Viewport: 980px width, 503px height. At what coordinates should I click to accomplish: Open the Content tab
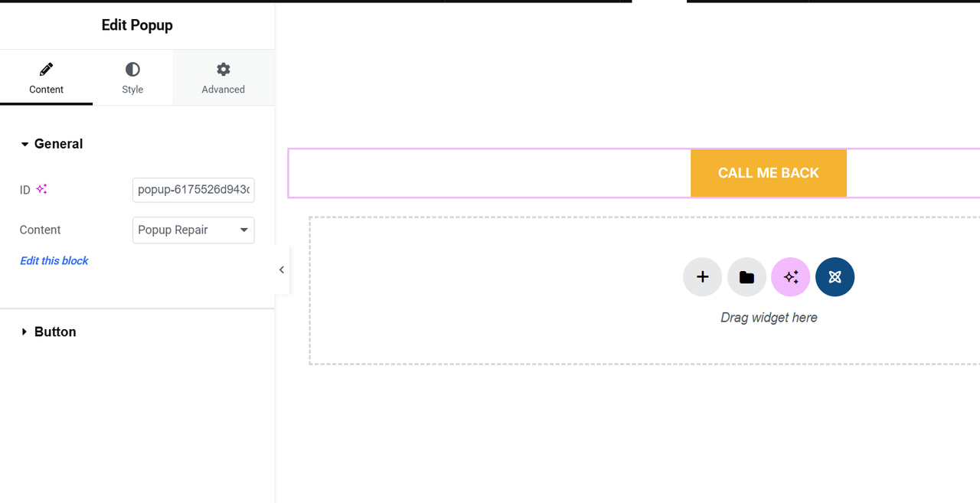[46, 77]
